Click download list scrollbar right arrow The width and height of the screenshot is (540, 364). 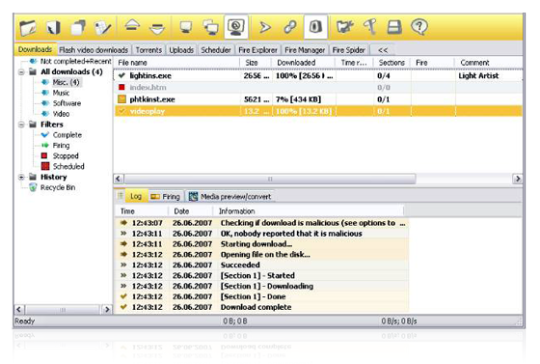pyautogui.click(x=517, y=179)
